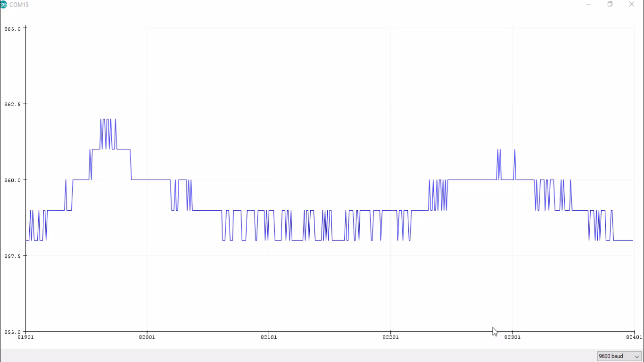Click the 81901 x-axis label
The height and width of the screenshot is (362, 644).
coord(25,337)
